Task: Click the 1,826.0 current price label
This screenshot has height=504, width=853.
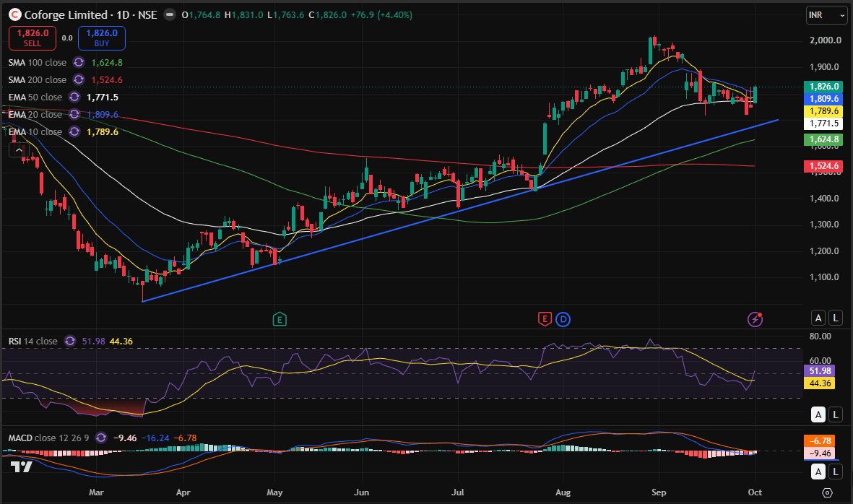Action: click(823, 87)
